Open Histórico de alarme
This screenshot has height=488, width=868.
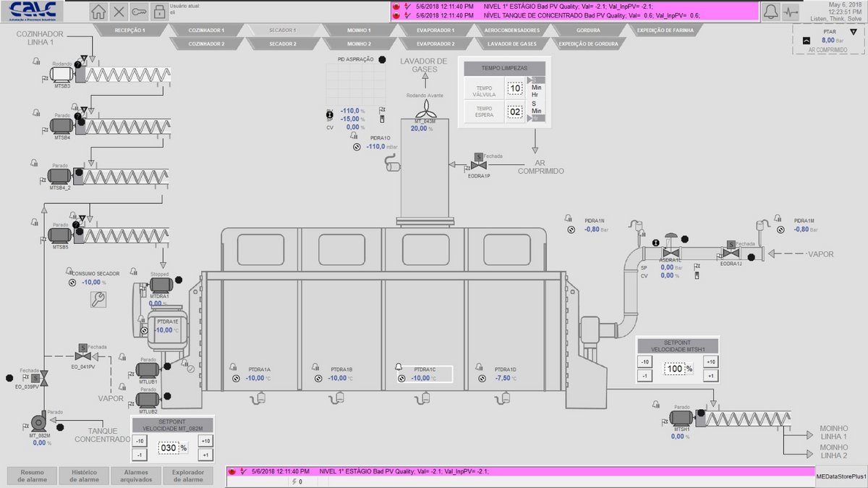click(x=85, y=475)
